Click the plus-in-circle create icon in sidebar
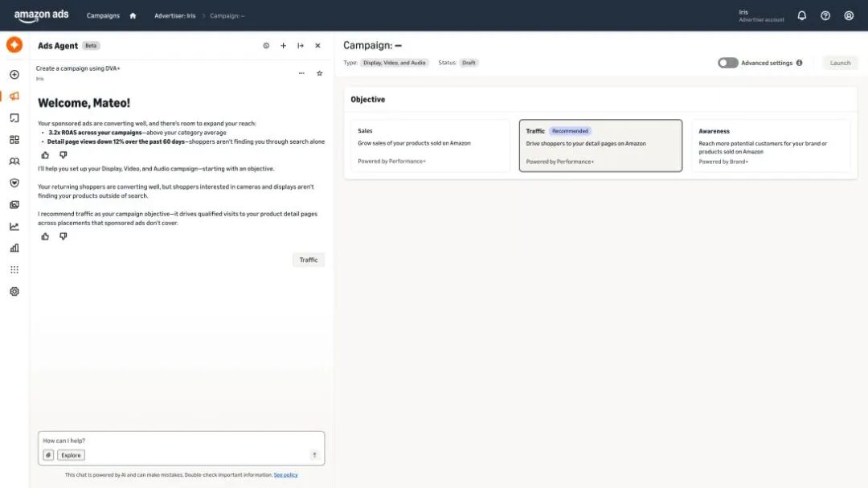 pos(14,74)
